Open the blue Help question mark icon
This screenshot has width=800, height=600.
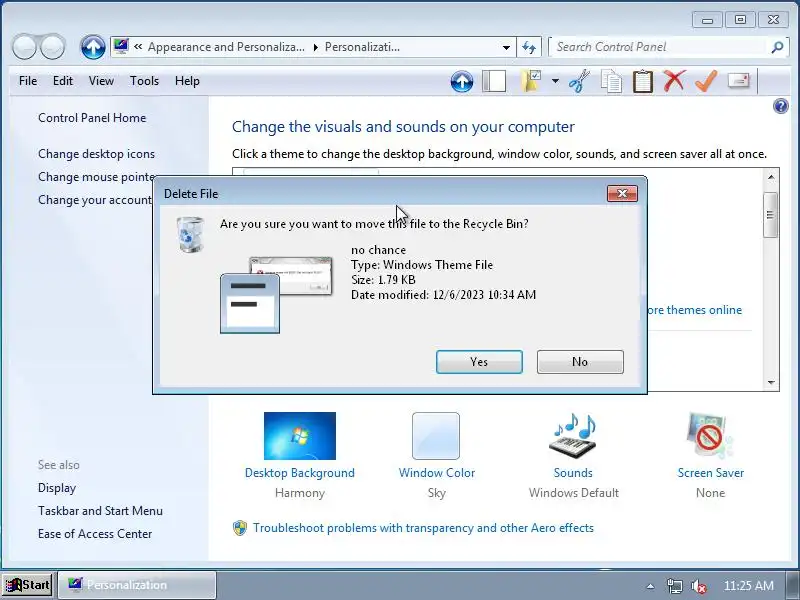[781, 106]
